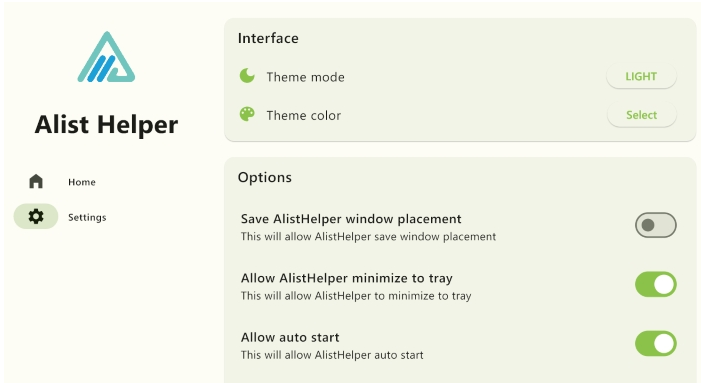Go to Home navigation item
701x383 pixels.
click(x=62, y=181)
